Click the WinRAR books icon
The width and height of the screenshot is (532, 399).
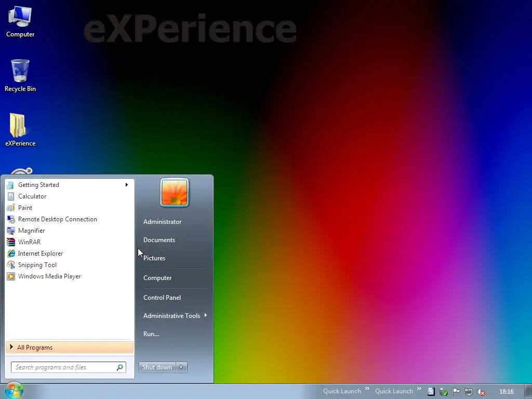pyautogui.click(x=10, y=242)
